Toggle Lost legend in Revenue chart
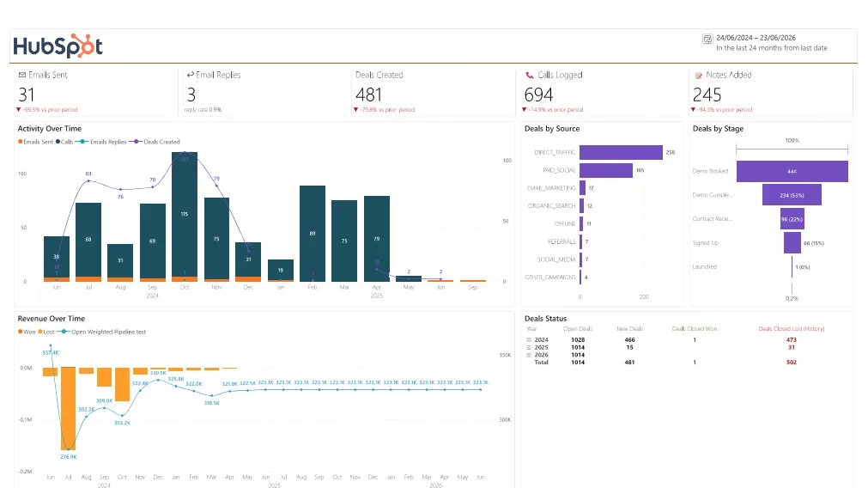Screen dimensions: 868x488 [46, 332]
